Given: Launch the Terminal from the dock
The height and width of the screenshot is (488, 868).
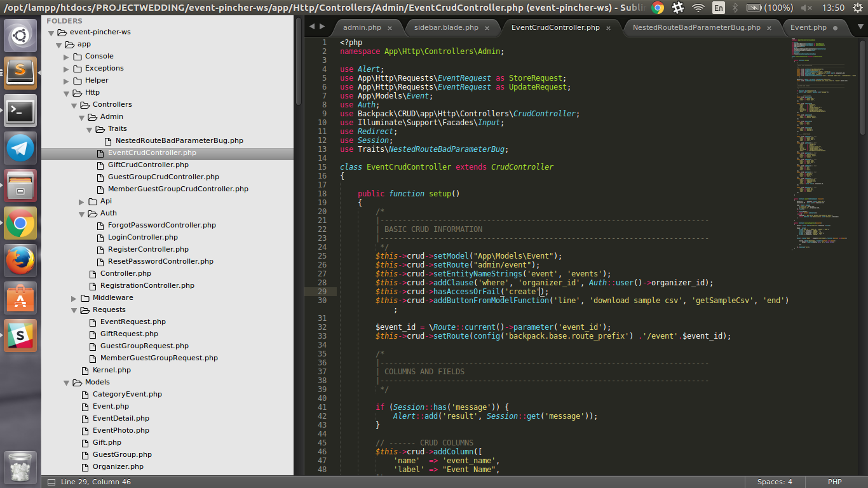Looking at the screenshot, I should coord(19,111).
